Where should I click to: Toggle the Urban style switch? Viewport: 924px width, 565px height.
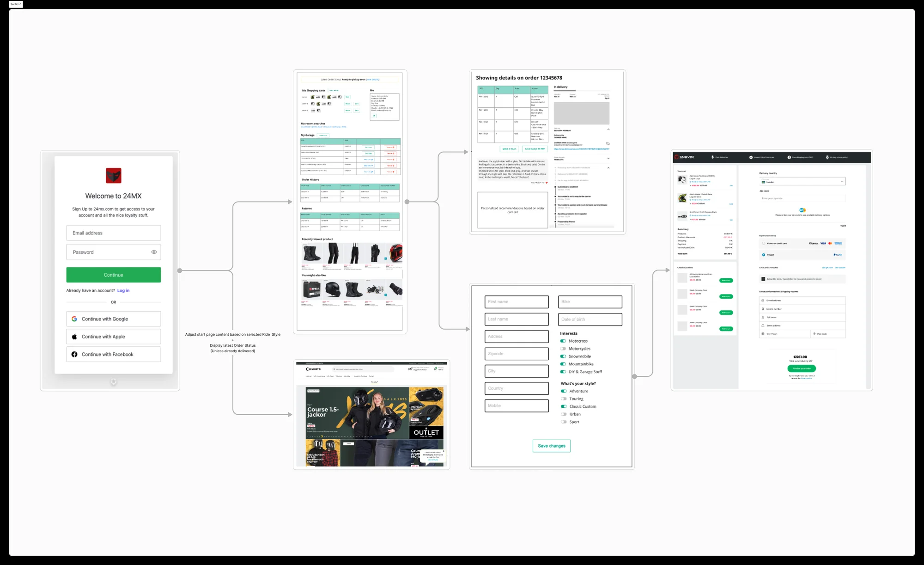(564, 414)
